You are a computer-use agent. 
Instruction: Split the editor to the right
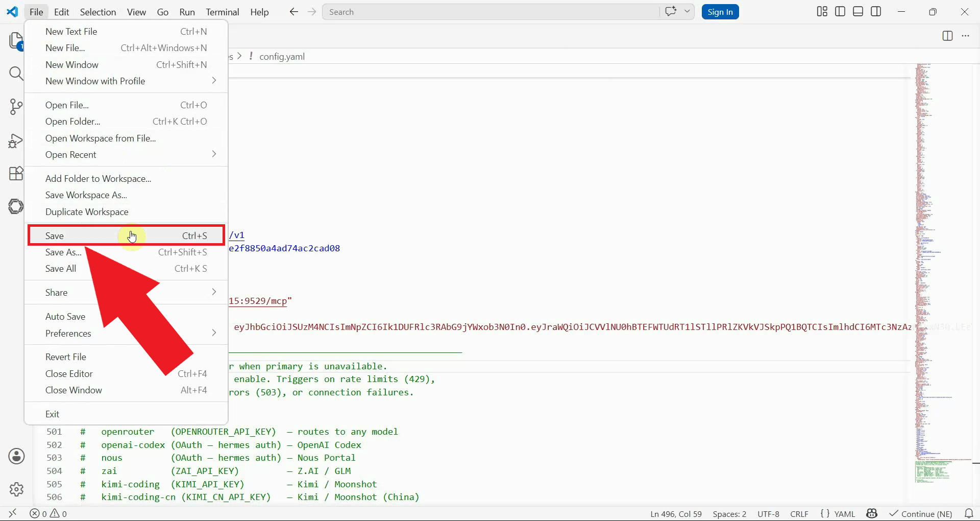click(x=947, y=36)
